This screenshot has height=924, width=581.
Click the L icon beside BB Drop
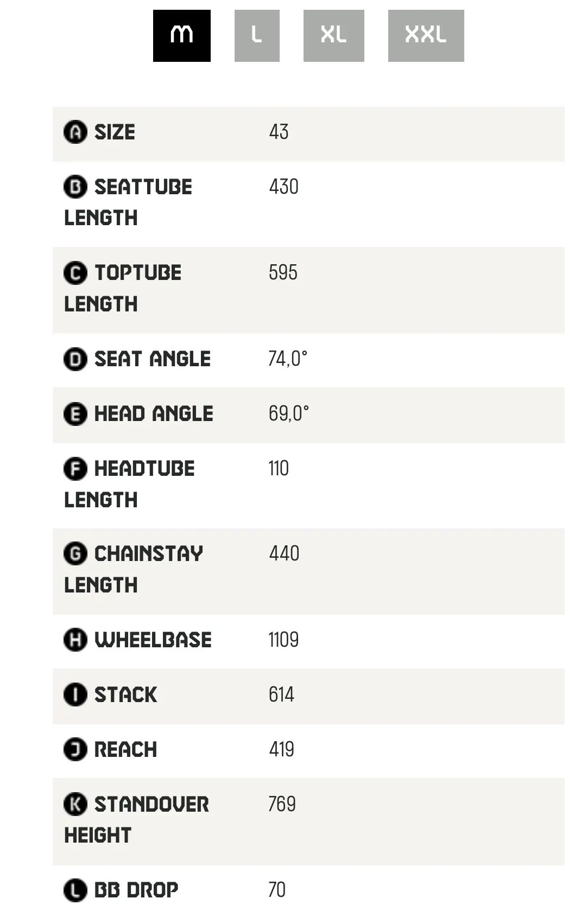coord(75,890)
